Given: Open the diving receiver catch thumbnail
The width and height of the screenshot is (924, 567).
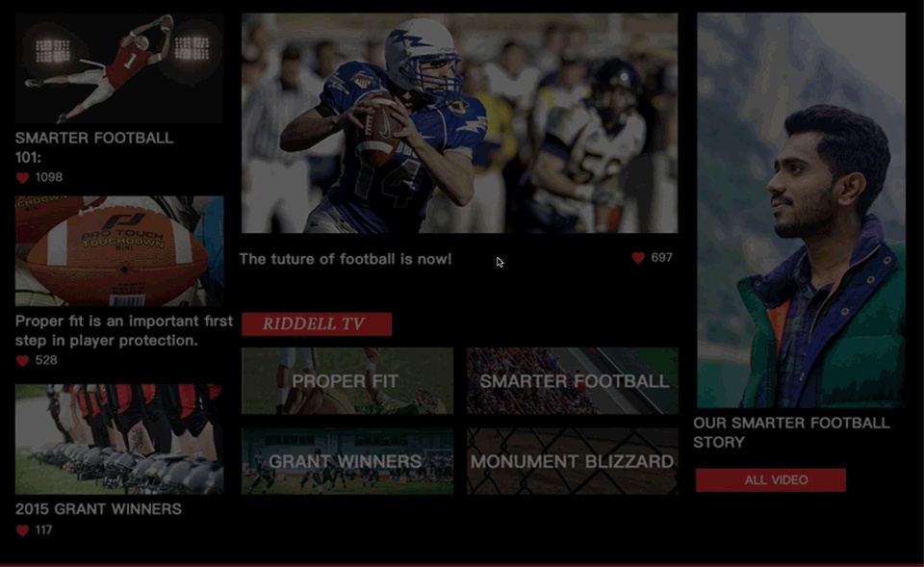Looking at the screenshot, I should 119,67.
